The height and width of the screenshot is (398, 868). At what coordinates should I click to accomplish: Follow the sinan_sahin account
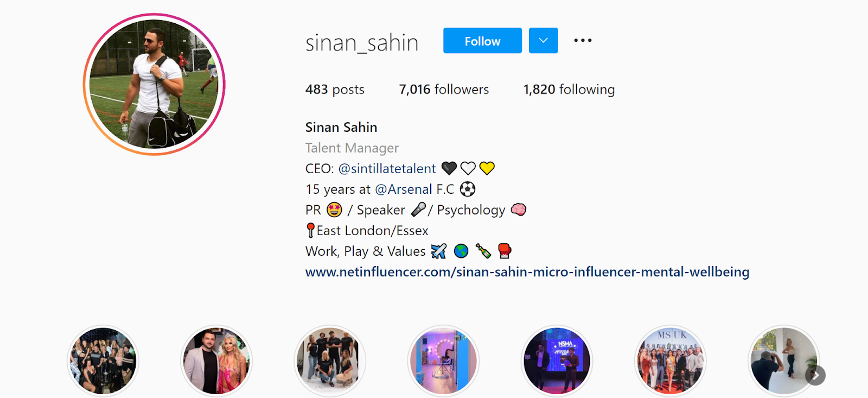click(x=482, y=41)
